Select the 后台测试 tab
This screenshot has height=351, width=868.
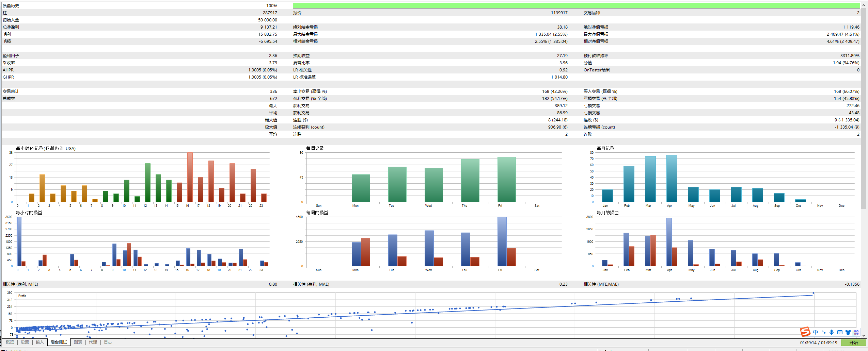[x=59, y=342]
